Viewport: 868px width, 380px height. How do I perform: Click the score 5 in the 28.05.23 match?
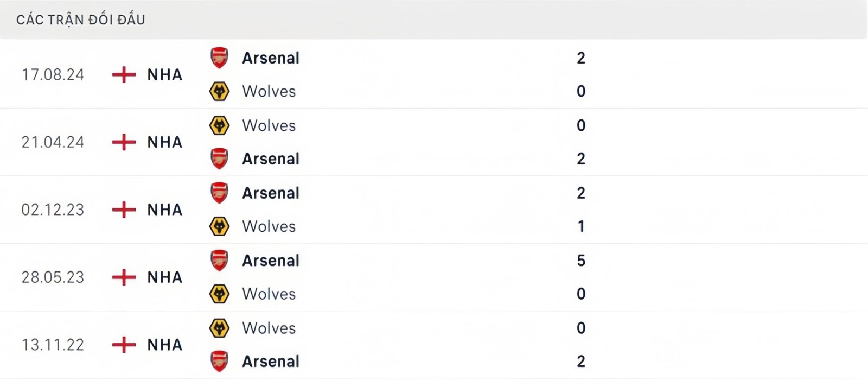pyautogui.click(x=582, y=261)
